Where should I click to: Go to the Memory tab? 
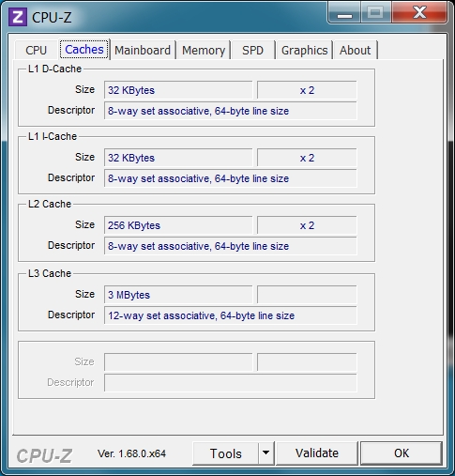point(204,50)
